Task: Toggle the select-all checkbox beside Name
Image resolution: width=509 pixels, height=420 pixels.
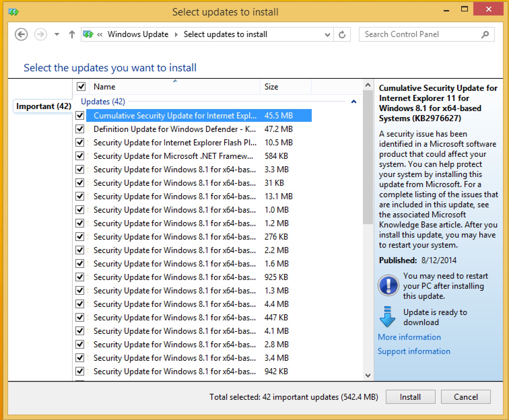Action: point(81,86)
